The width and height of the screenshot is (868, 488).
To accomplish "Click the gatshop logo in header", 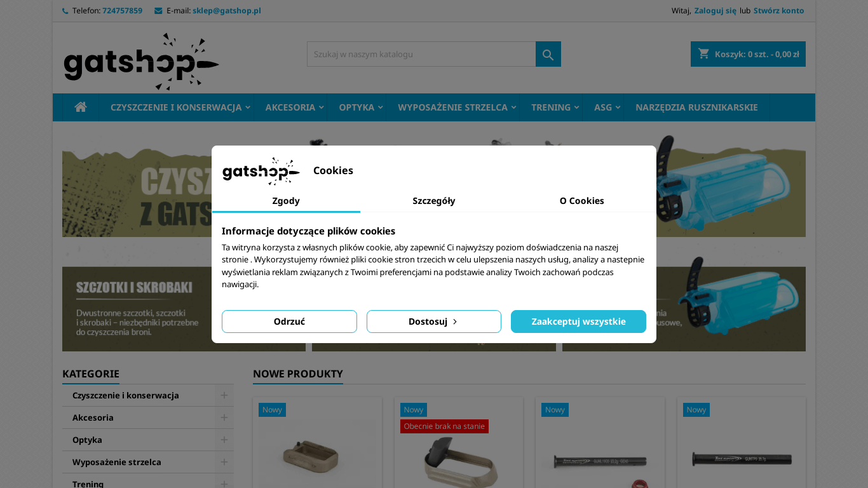I will point(141,62).
